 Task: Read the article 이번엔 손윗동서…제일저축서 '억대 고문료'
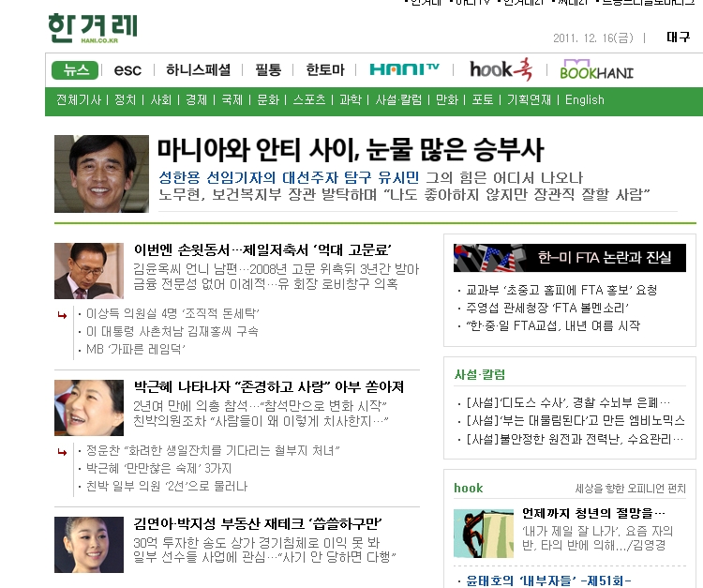(x=262, y=249)
